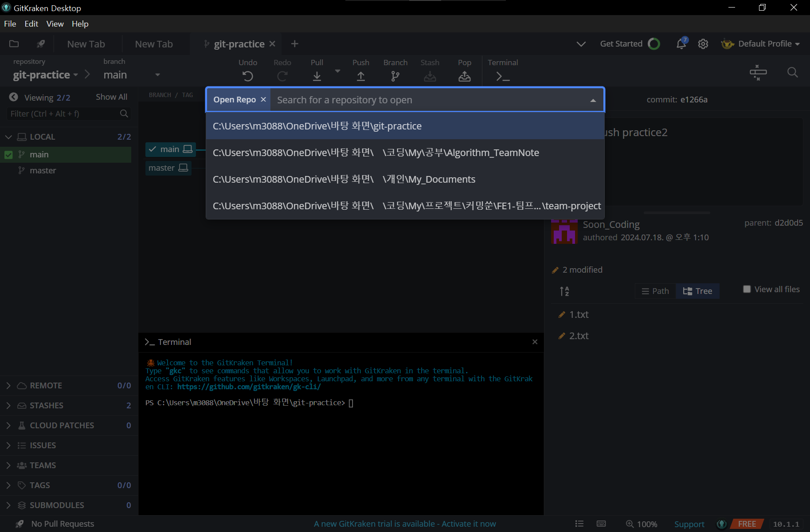Open the File menu
Viewport: 810px width, 532px height.
(10, 24)
